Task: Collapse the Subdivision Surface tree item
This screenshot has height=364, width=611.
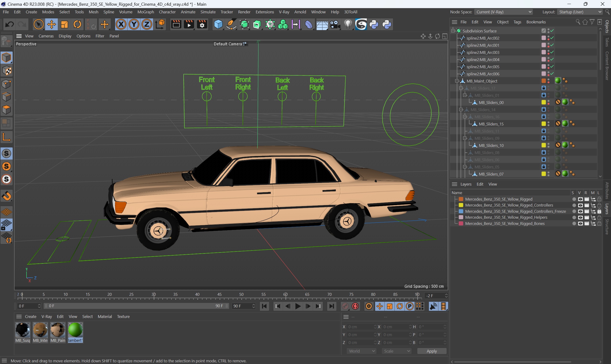Action: pyautogui.click(x=453, y=31)
